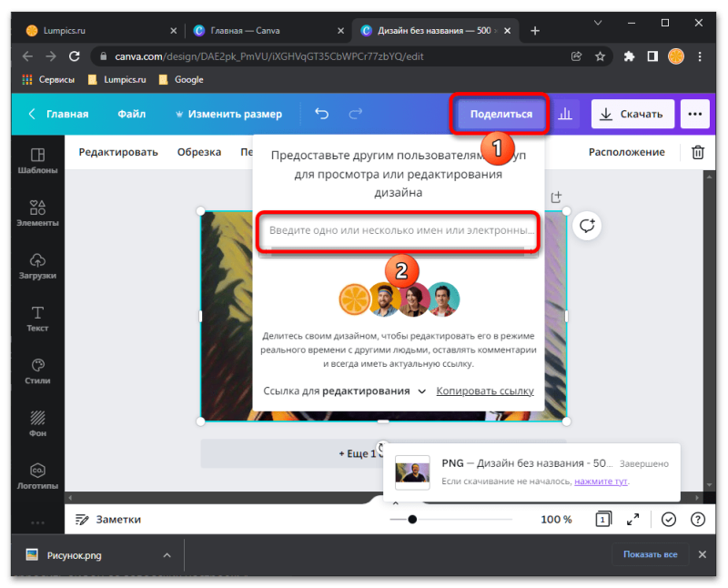Open Расположение position menu
This screenshot has height=588, width=728.
(626, 152)
